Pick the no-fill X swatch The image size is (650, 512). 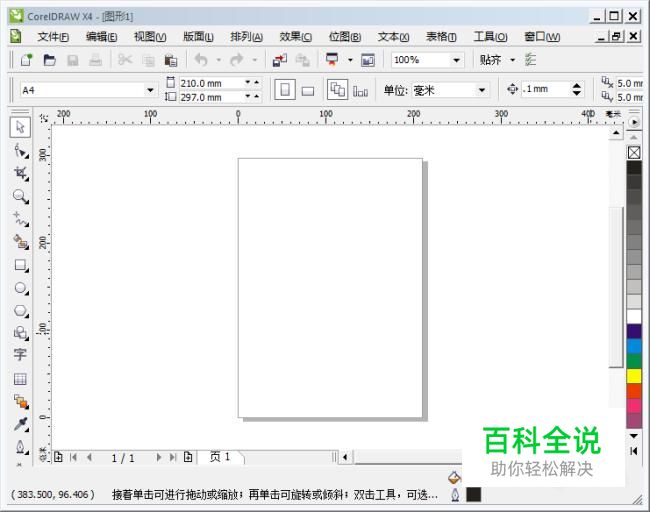pyautogui.click(x=634, y=153)
